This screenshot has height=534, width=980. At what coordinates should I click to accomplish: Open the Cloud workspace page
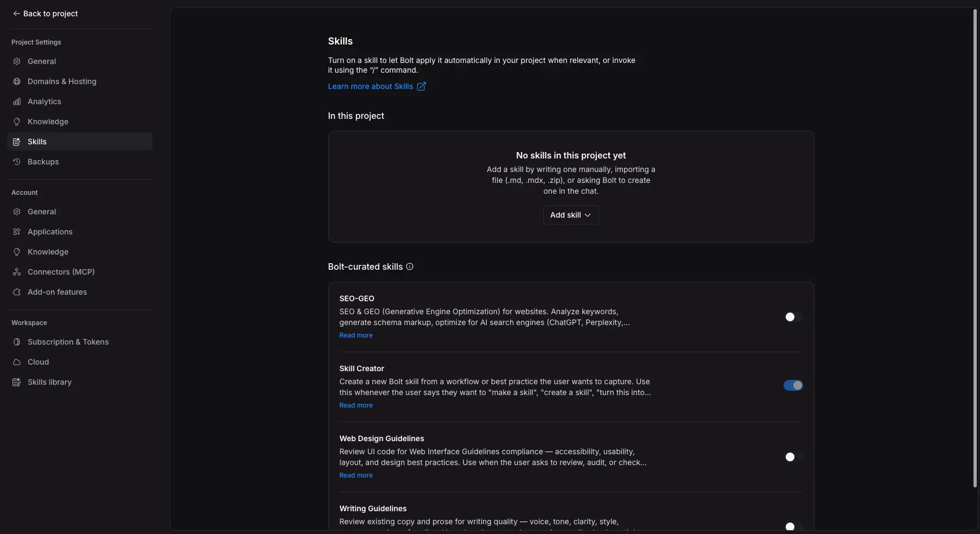click(x=80, y=362)
